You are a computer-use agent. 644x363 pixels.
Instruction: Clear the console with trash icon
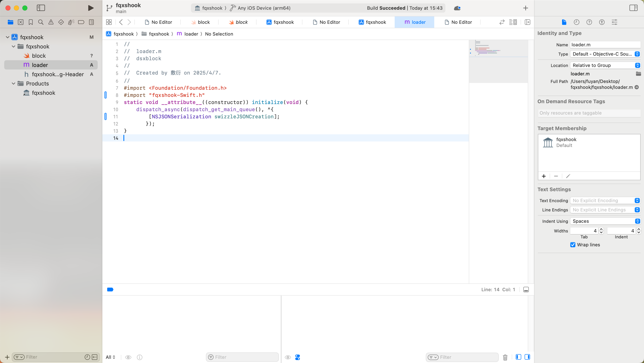pos(505,357)
